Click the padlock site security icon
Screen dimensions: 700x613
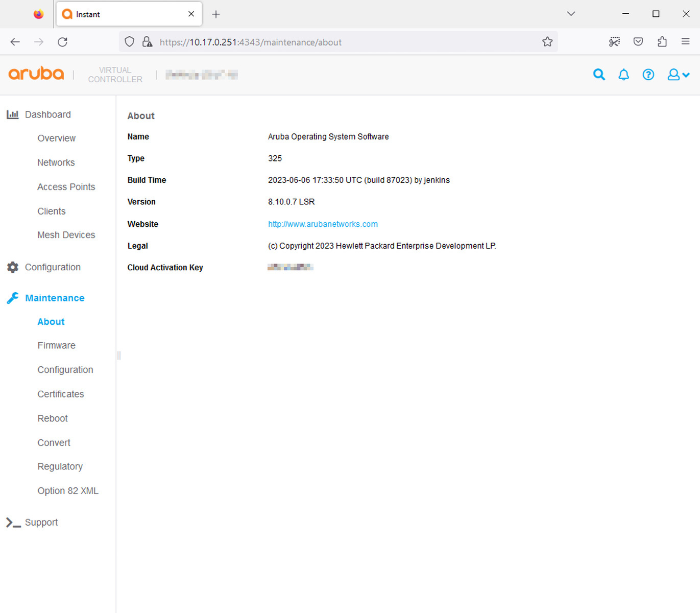point(147,42)
